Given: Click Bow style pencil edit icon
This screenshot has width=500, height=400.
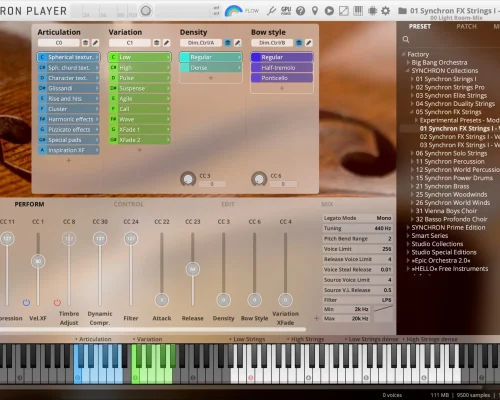Looking at the screenshot, I should coord(309,43).
